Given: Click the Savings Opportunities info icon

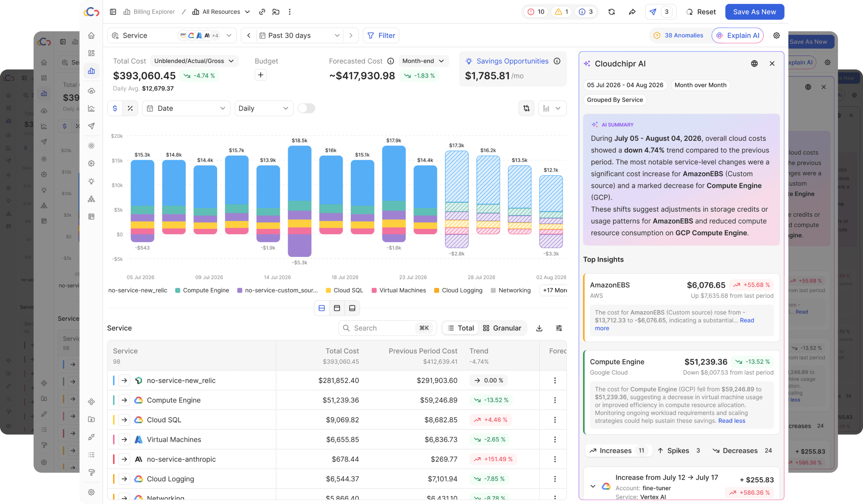Looking at the screenshot, I should tap(557, 61).
